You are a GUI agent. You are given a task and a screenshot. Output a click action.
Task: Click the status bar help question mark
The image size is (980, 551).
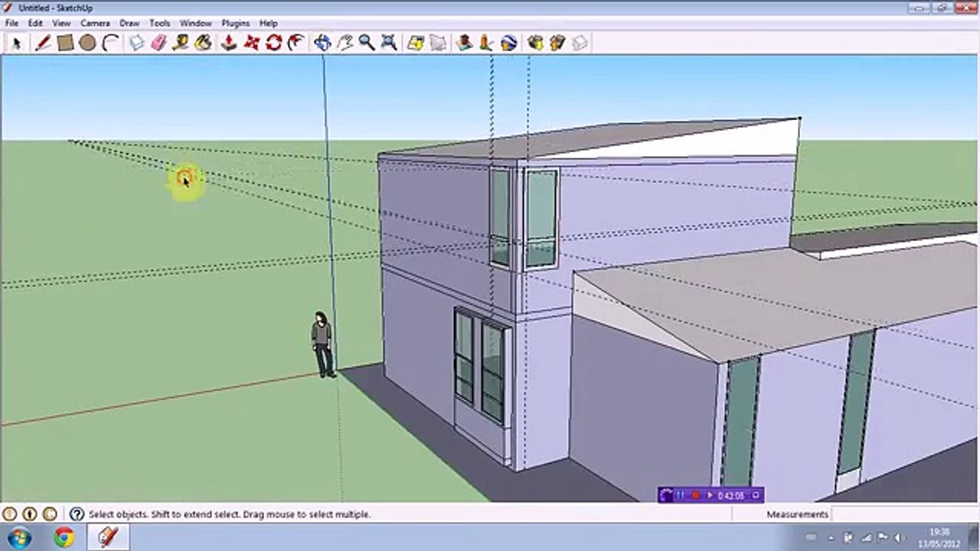pos(77,514)
